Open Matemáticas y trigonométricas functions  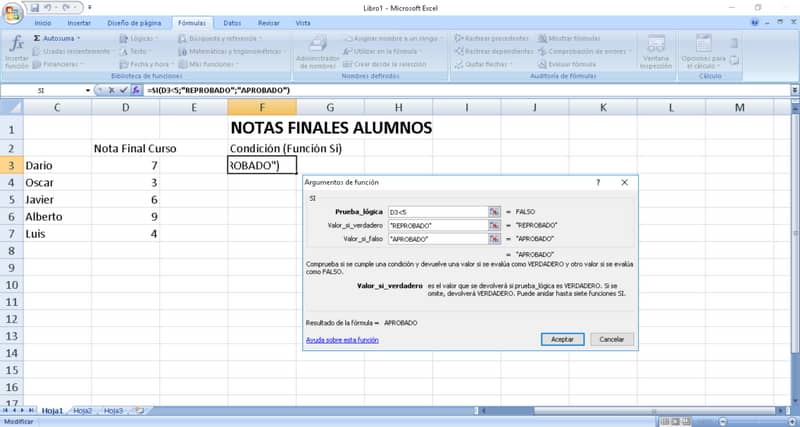231,52
